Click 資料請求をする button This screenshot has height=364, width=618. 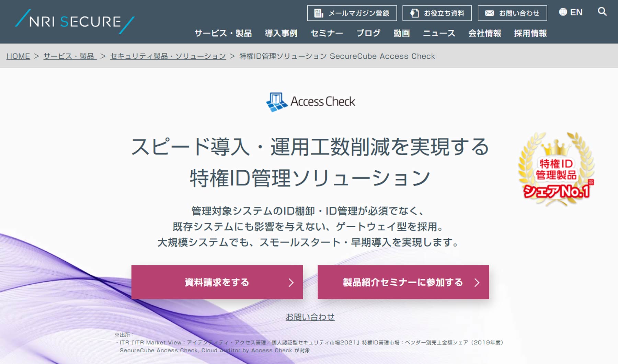click(x=217, y=282)
